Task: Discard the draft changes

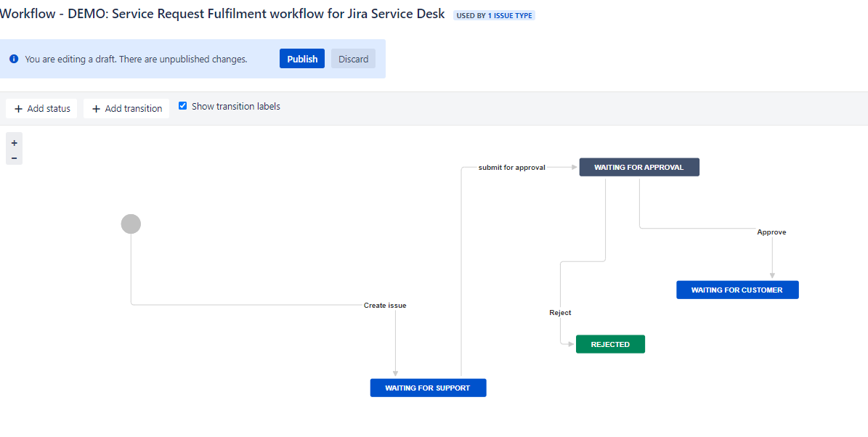Action: point(353,59)
